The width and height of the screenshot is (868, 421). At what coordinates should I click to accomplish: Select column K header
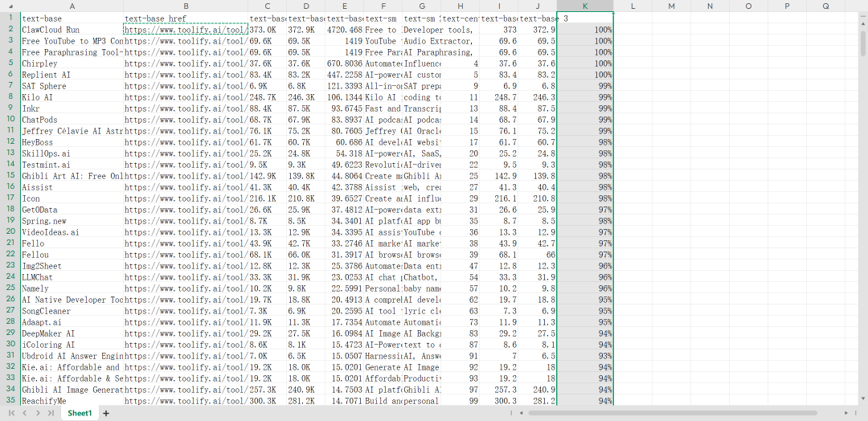point(585,6)
